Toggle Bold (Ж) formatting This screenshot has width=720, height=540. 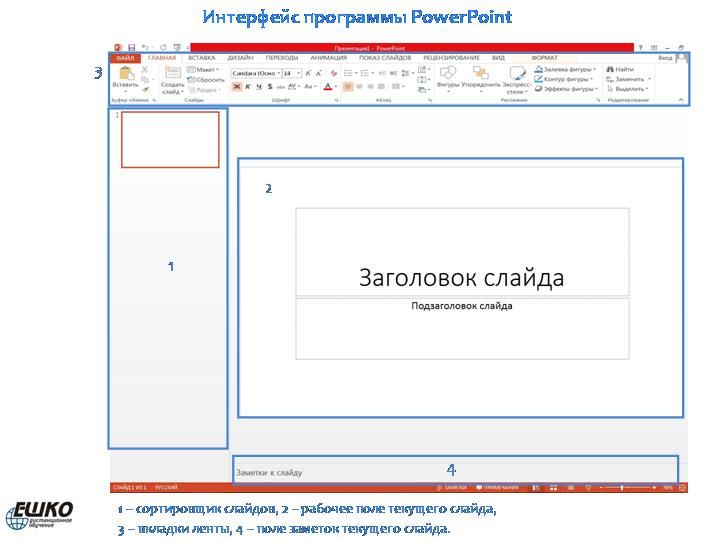pos(236,86)
